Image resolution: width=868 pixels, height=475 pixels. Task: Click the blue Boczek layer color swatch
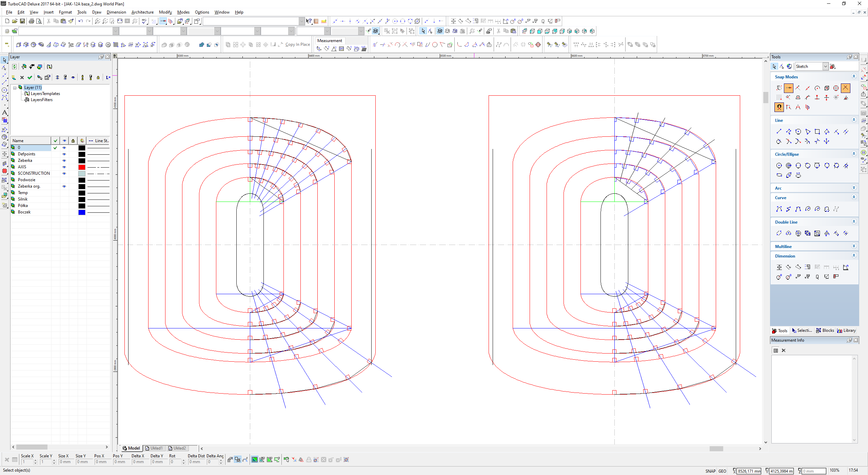coord(82,212)
